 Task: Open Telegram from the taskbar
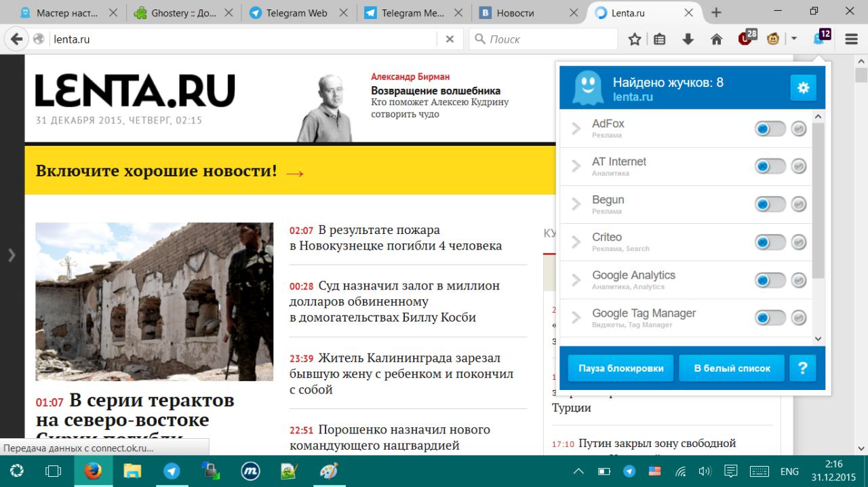pos(172,471)
